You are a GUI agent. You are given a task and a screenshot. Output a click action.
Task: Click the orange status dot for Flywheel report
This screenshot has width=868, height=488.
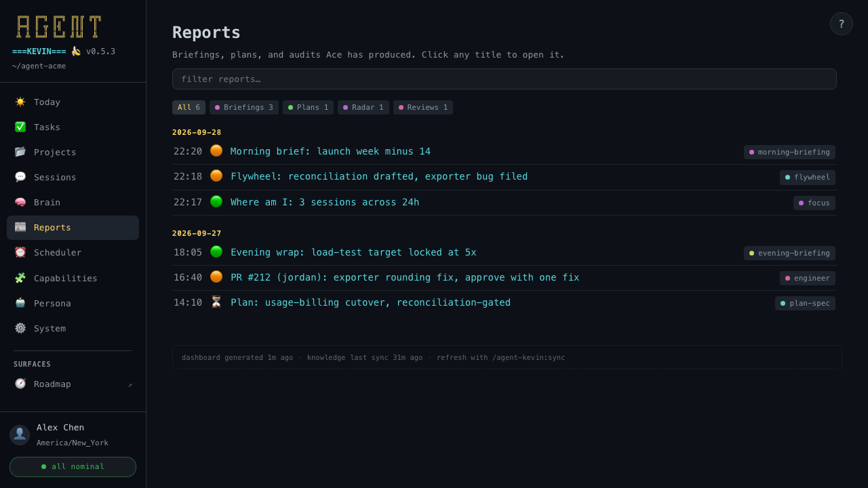coord(216,176)
